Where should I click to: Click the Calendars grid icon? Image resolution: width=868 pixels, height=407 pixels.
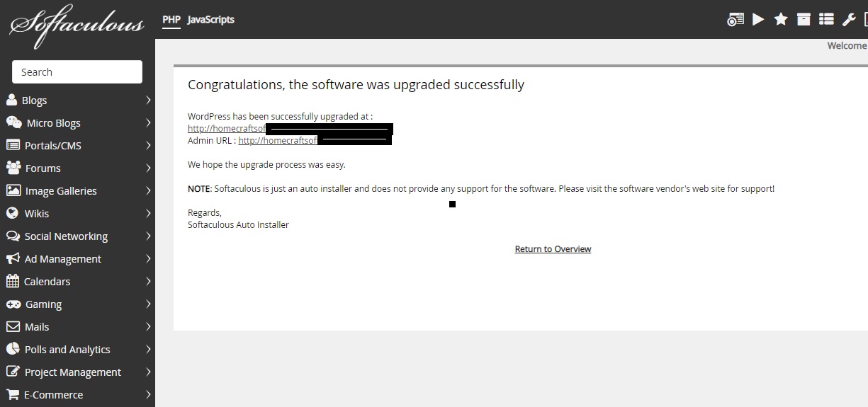pyautogui.click(x=13, y=281)
